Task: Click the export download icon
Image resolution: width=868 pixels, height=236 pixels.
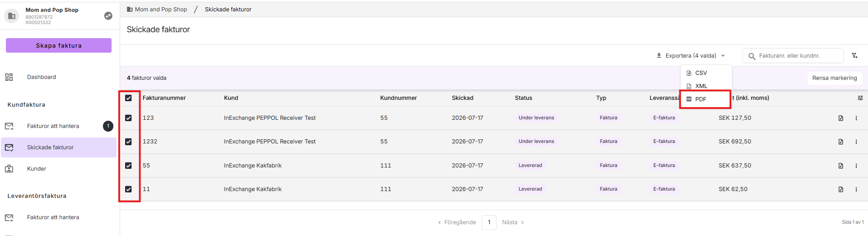Action: [659, 55]
